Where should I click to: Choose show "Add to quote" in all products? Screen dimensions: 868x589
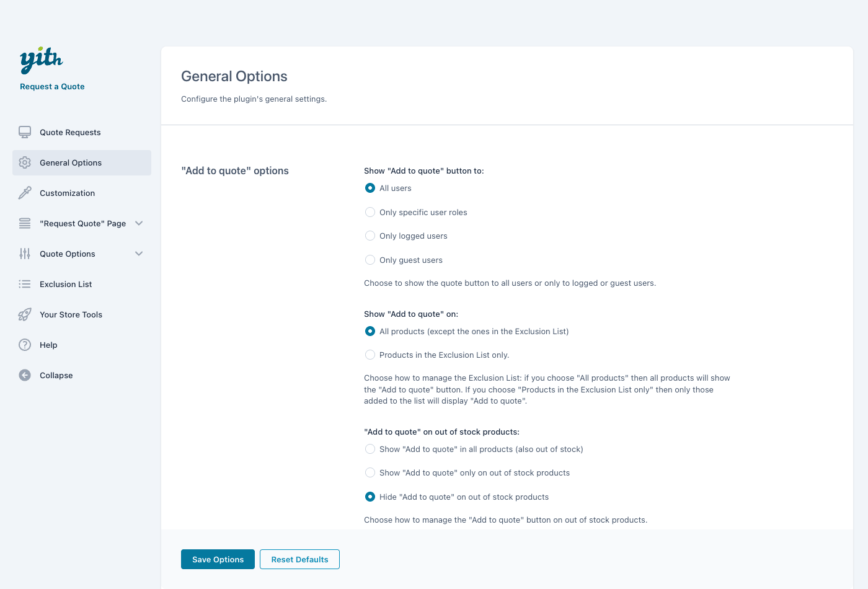coord(370,449)
